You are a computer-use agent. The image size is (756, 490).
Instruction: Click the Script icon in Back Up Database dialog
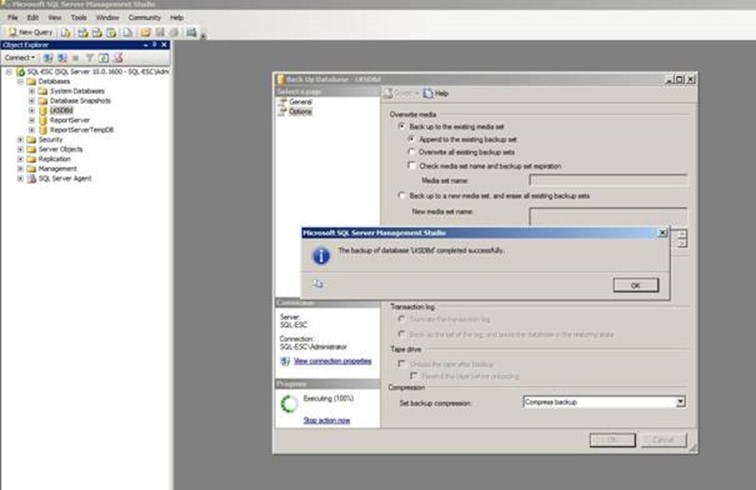(x=388, y=93)
